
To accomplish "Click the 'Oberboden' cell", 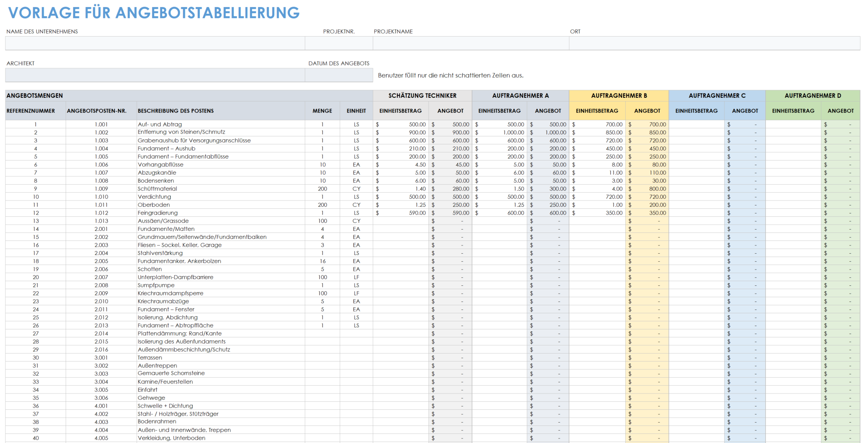I will pos(221,205).
